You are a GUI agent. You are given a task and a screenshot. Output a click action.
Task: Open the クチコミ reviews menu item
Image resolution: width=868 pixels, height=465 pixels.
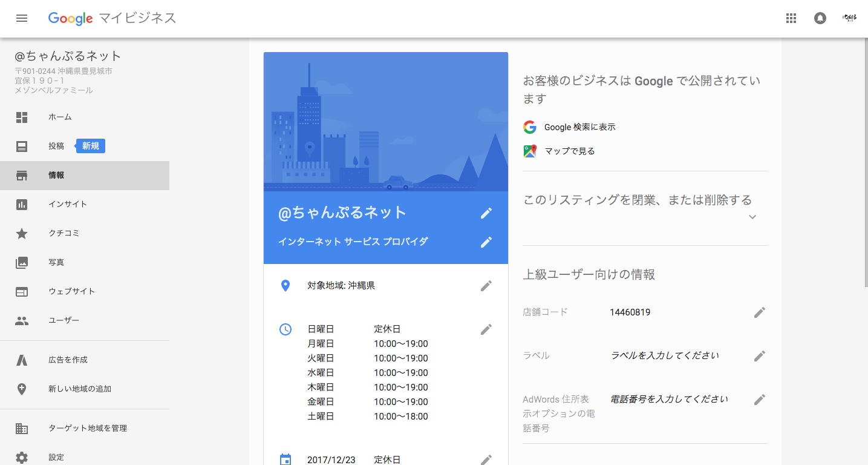85,233
